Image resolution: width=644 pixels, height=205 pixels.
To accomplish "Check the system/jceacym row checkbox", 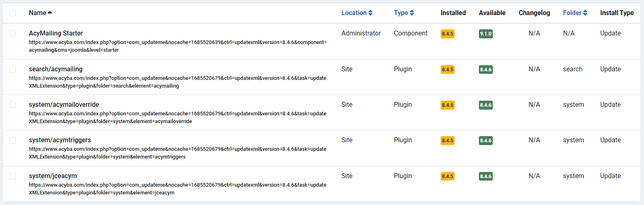I will [13, 176].
